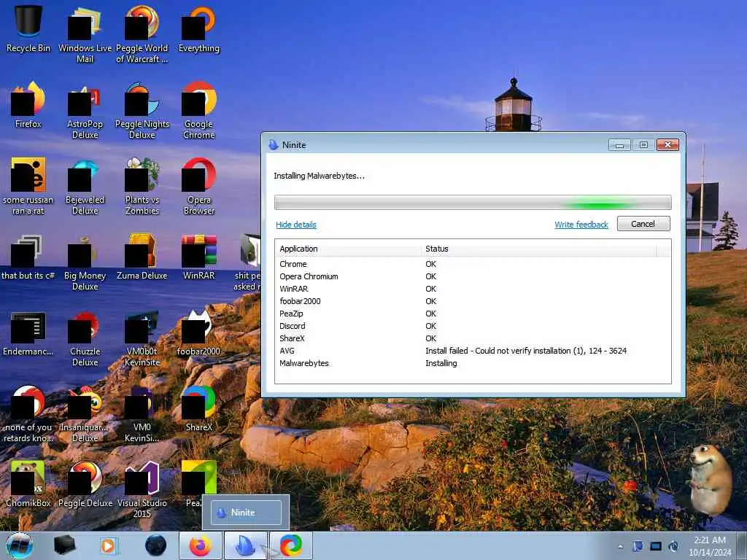Viewport: 747px width, 560px height.
Task: Click the Ninite installer taskbar button
Action: (247, 545)
